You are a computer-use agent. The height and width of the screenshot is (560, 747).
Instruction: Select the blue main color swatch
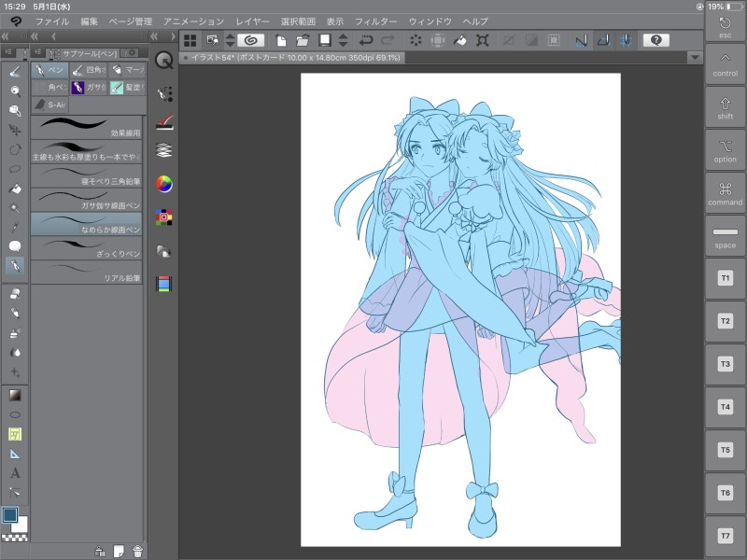coord(11,515)
